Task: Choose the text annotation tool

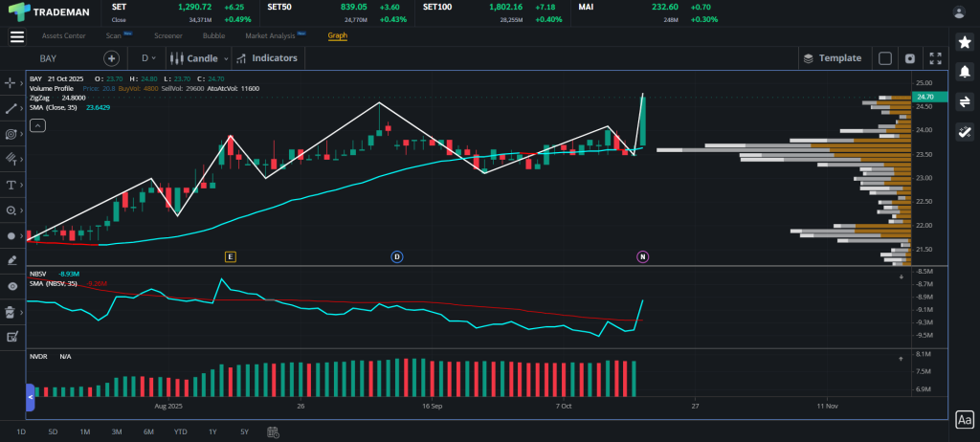Action: (x=11, y=185)
